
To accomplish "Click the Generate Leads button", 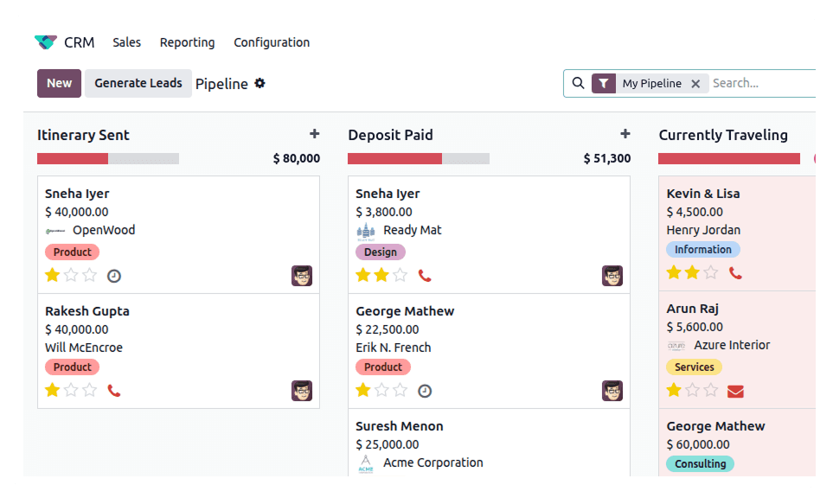I will (x=138, y=83).
